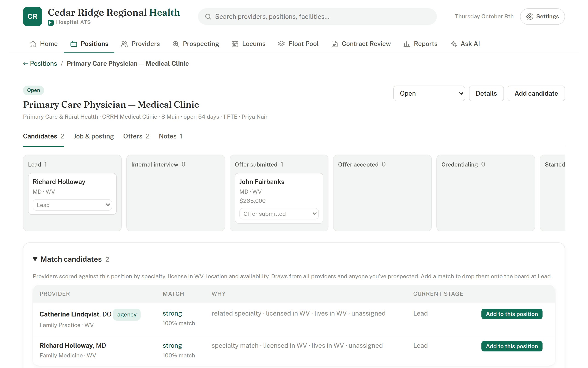The image size is (588, 368).
Task: Click the search magnifier icon
Action: (208, 17)
